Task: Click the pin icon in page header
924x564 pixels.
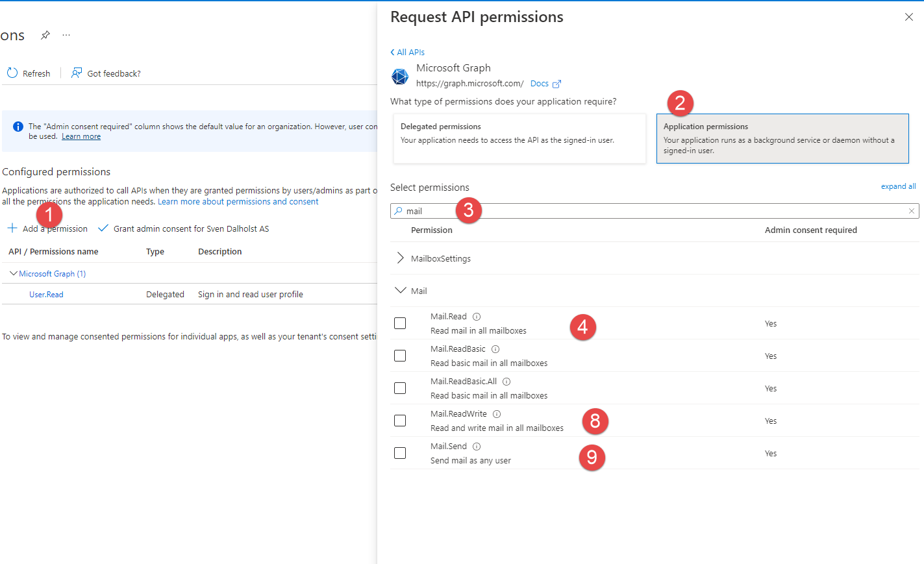Action: [x=45, y=35]
